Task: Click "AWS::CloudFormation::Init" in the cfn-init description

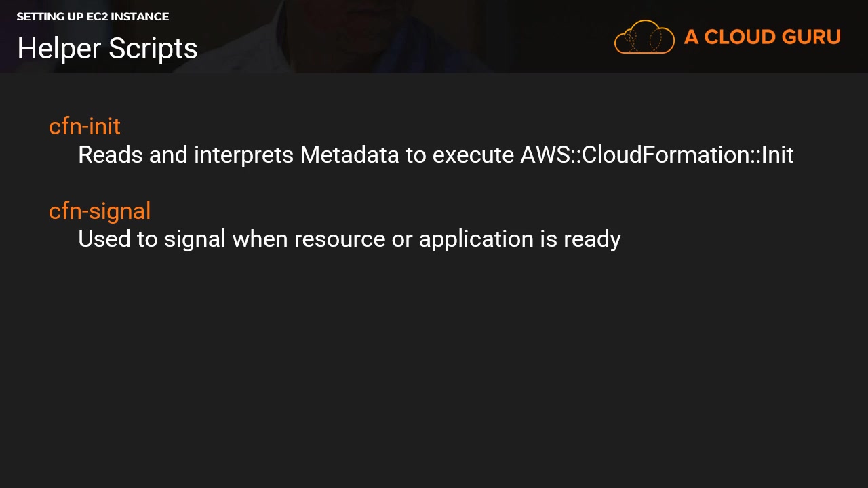Action: [x=656, y=155]
